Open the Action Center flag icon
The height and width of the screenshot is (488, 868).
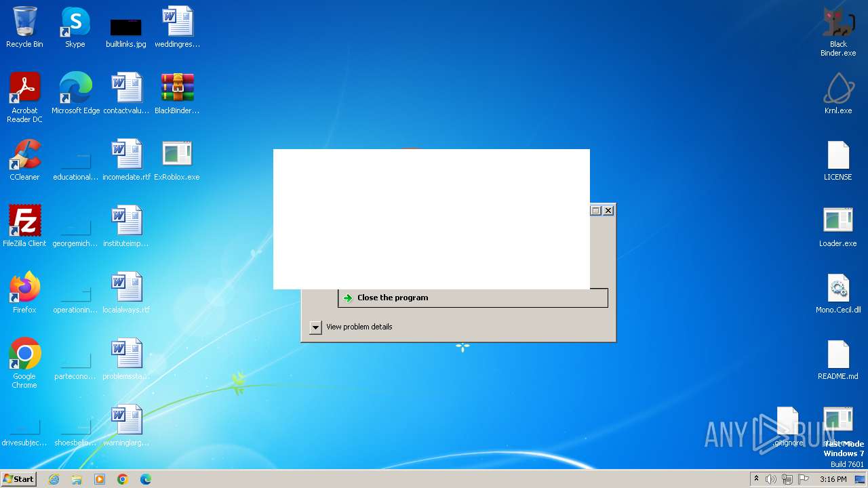point(804,479)
